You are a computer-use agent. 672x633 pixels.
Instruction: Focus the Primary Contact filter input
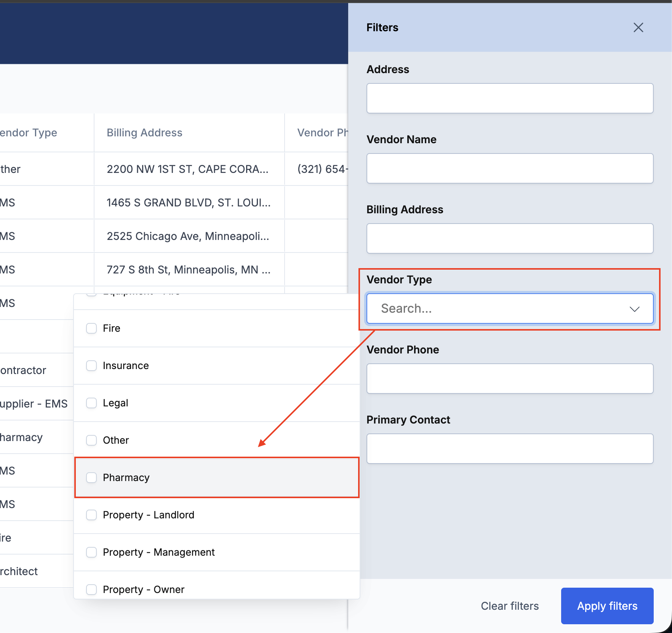[510, 449]
